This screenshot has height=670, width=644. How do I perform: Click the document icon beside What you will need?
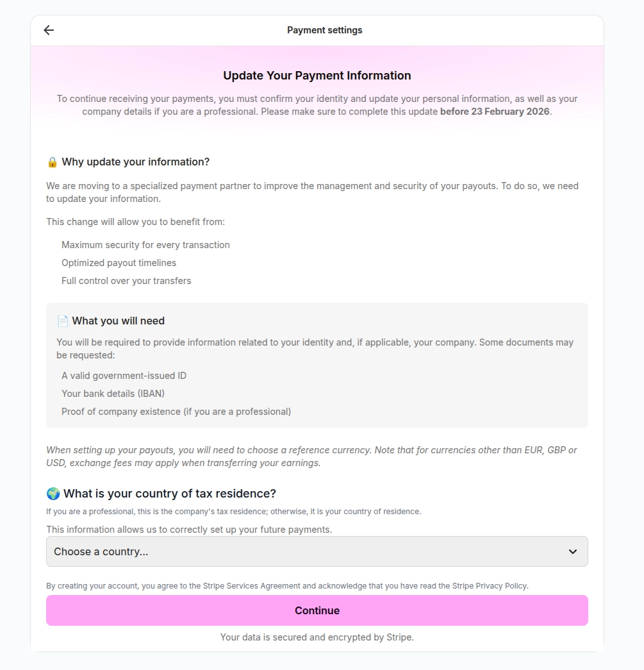(x=62, y=321)
